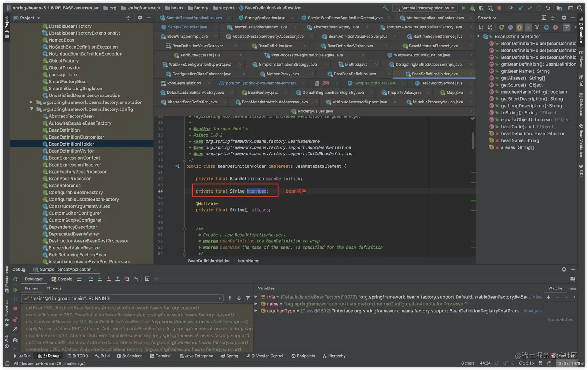Select getBeanName(): String in Structure list
The height and width of the screenshot is (370, 588).
pos(525,71)
